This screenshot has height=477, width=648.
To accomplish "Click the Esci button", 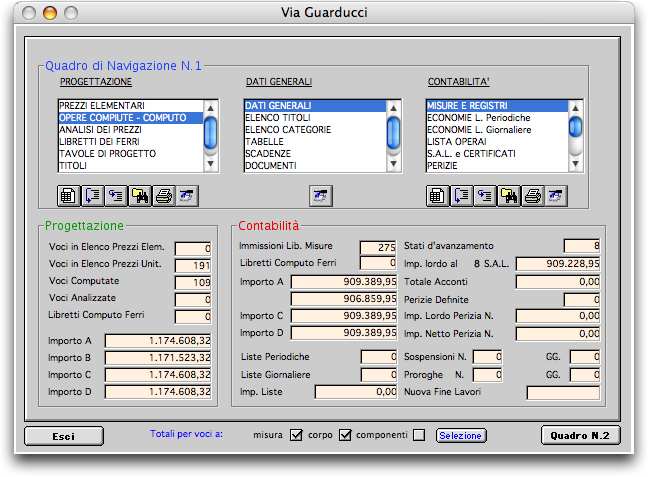I will (x=64, y=436).
